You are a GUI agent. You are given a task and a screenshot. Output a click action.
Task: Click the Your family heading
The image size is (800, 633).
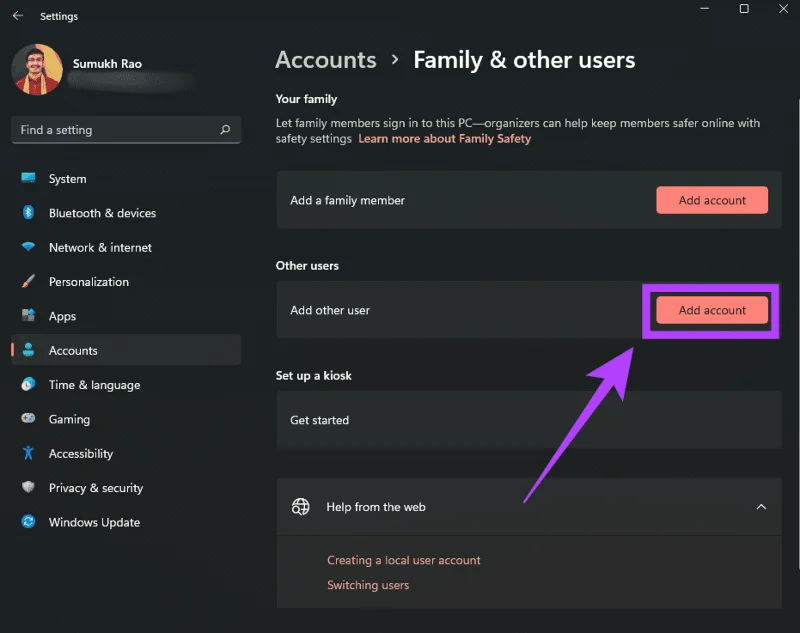pyautogui.click(x=306, y=99)
